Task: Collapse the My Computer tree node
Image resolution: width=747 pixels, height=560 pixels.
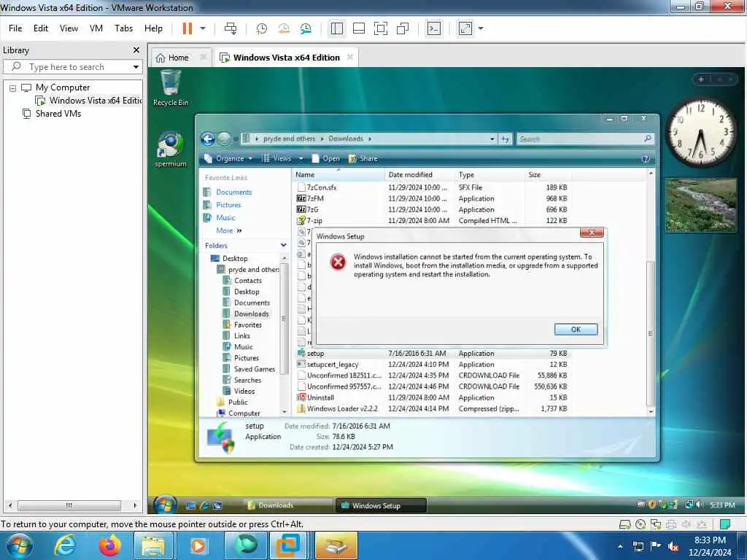Action: point(13,88)
